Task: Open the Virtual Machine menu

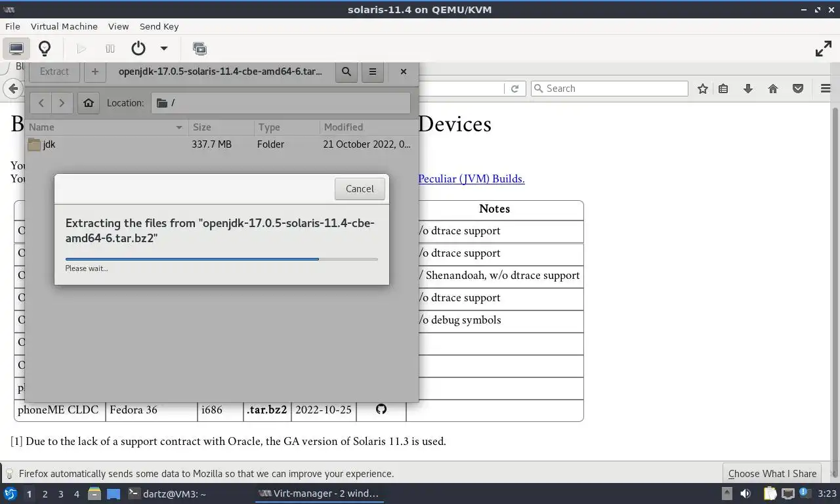Action: tap(64, 26)
